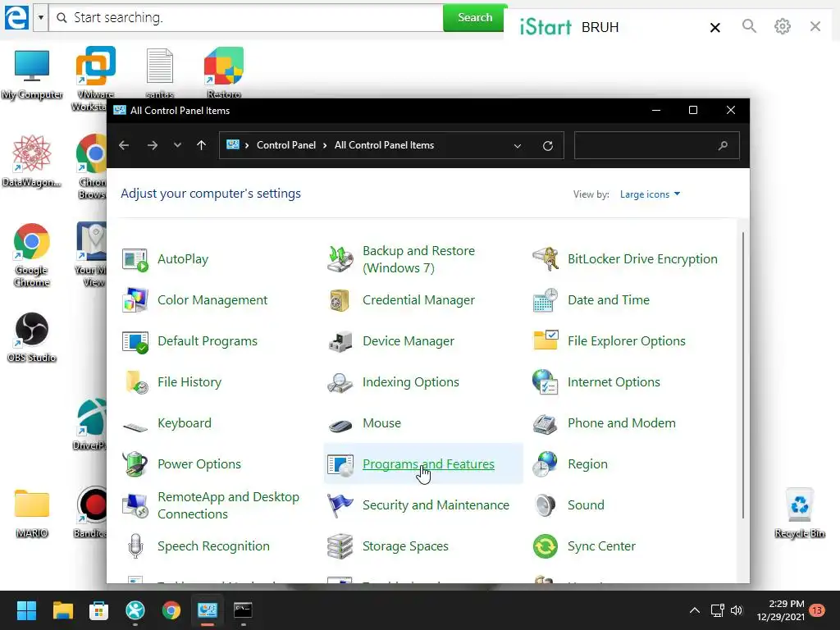
Task: Open Power Options battery icon
Action: tap(135, 464)
